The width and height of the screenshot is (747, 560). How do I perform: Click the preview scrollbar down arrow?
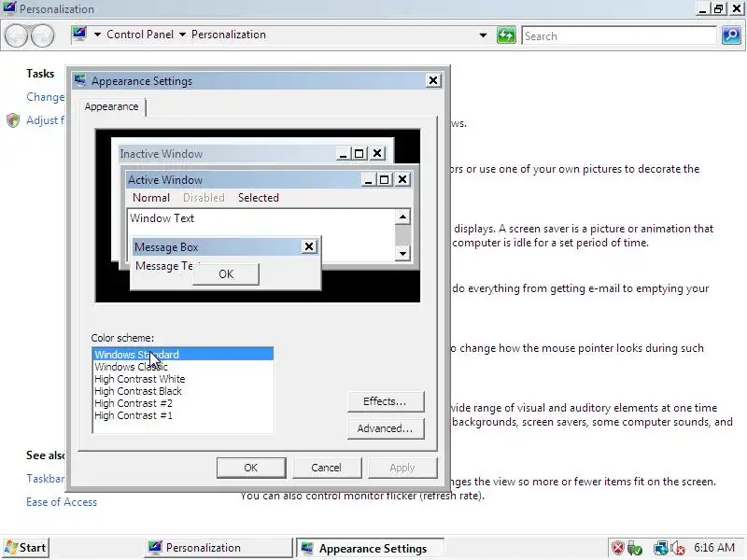coord(402,253)
